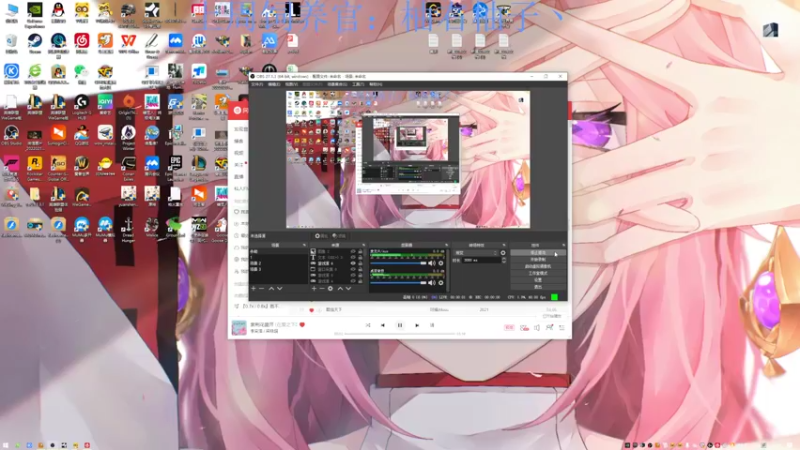This screenshot has width=800, height=450.
Task: Open iQIYI desktop shortcut
Action: (105, 105)
